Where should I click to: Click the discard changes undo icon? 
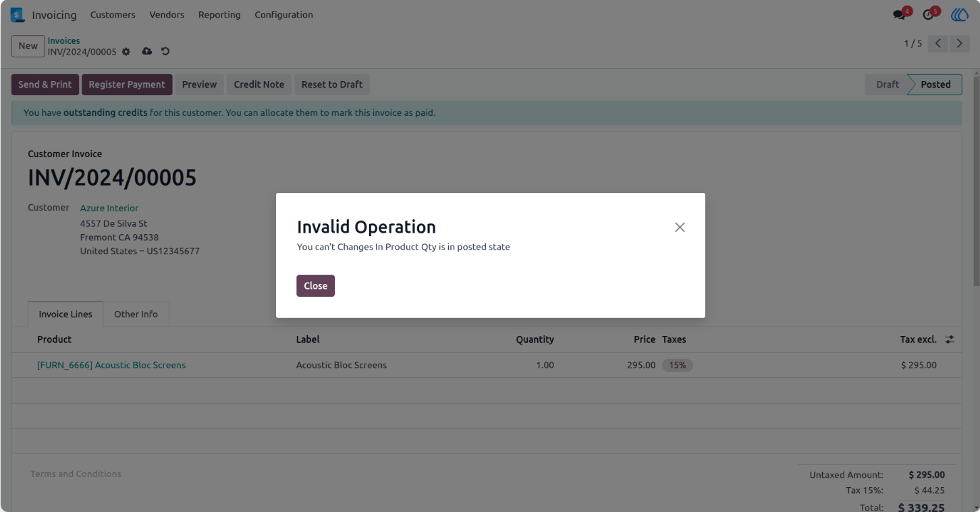click(x=165, y=52)
